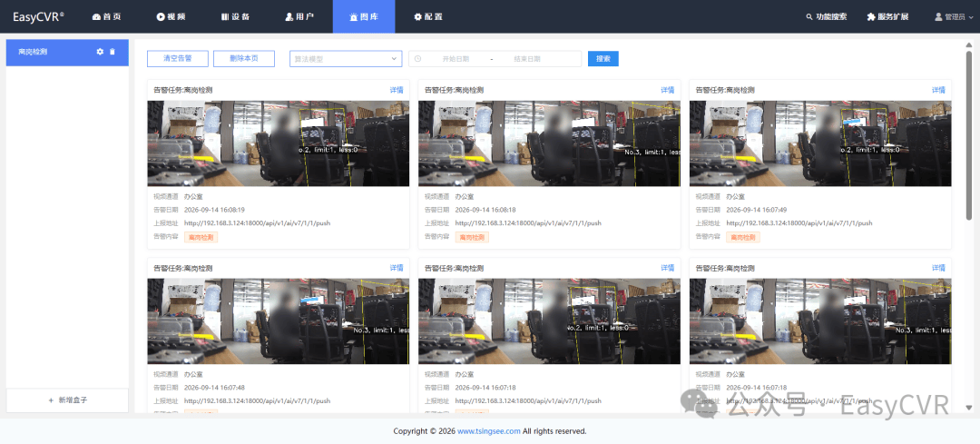Open the 首页 home tab
The image size is (980, 444).
pos(107,17)
